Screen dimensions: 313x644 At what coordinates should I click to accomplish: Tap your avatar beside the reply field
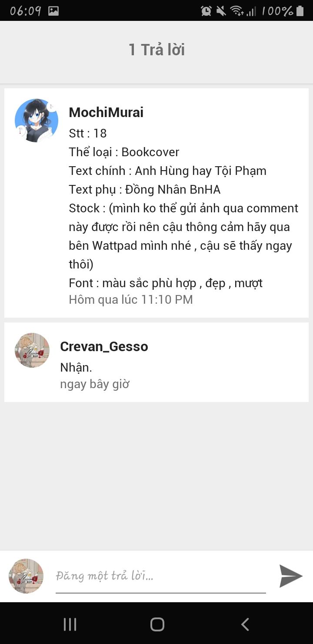(26, 576)
